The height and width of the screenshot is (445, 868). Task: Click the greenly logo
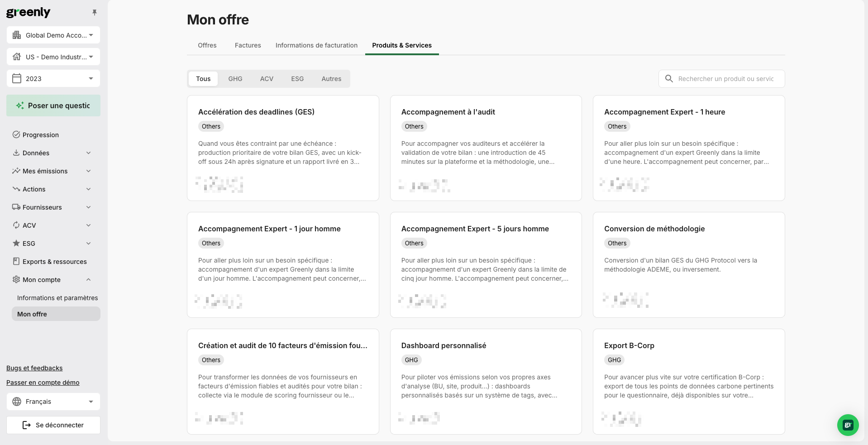(28, 12)
